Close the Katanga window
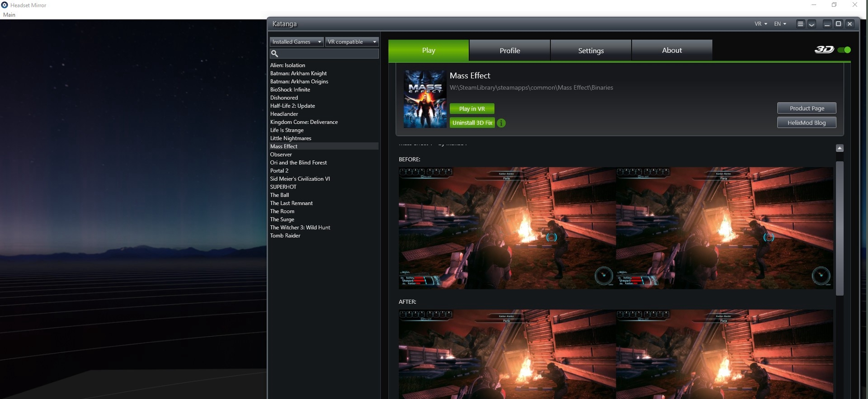868x399 pixels. click(x=849, y=24)
